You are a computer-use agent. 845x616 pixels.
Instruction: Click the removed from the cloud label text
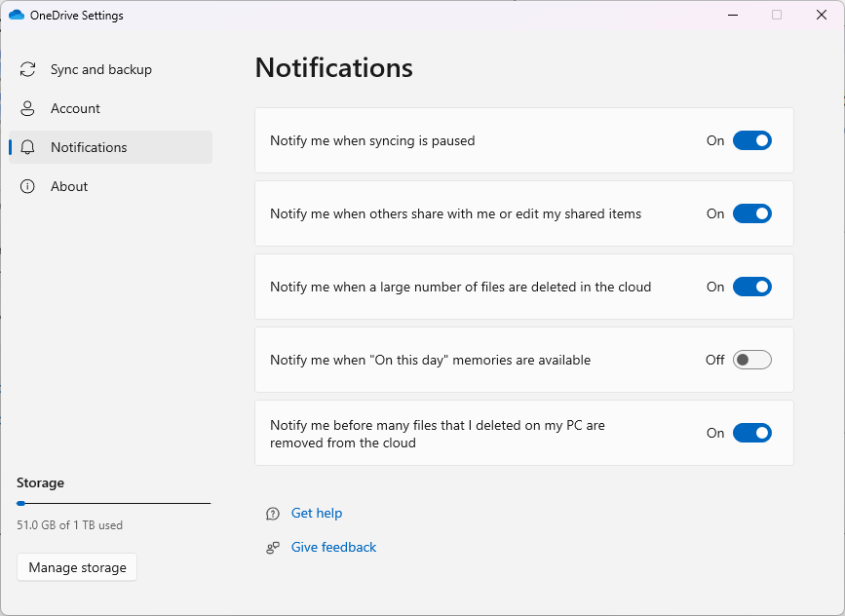coord(438,434)
